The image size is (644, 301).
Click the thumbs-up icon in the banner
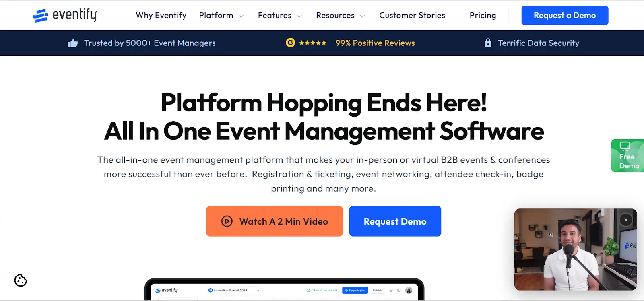[73, 43]
